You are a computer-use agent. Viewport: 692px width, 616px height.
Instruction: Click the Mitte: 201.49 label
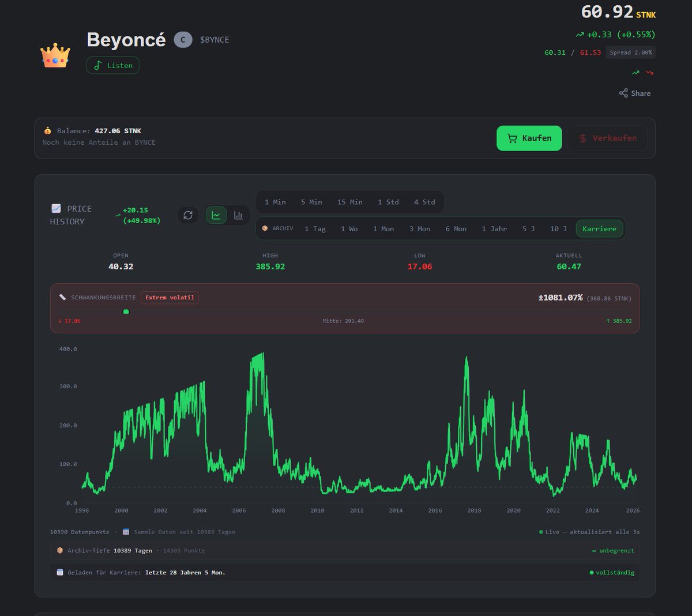(x=343, y=321)
